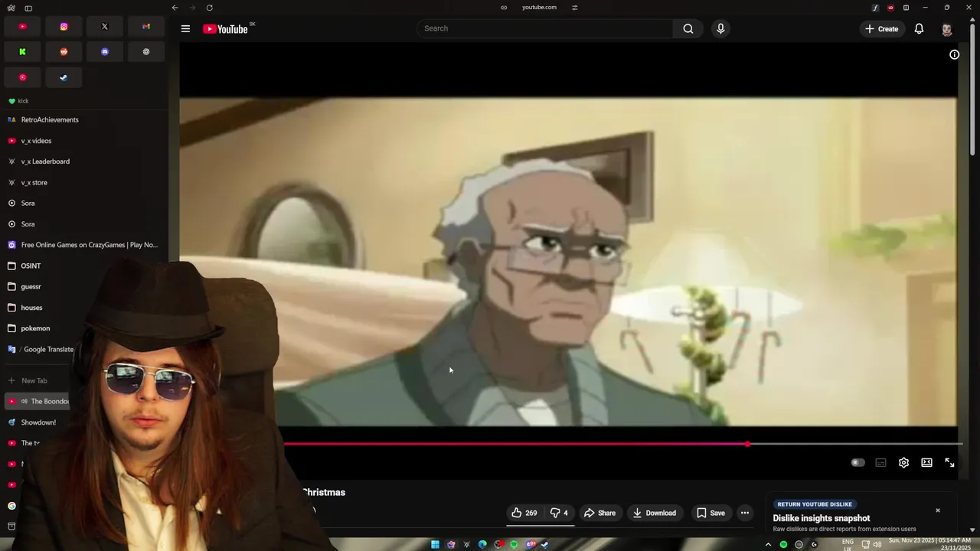This screenshot has height=551, width=980.
Task: Open more actions ellipsis menu
Action: (745, 513)
